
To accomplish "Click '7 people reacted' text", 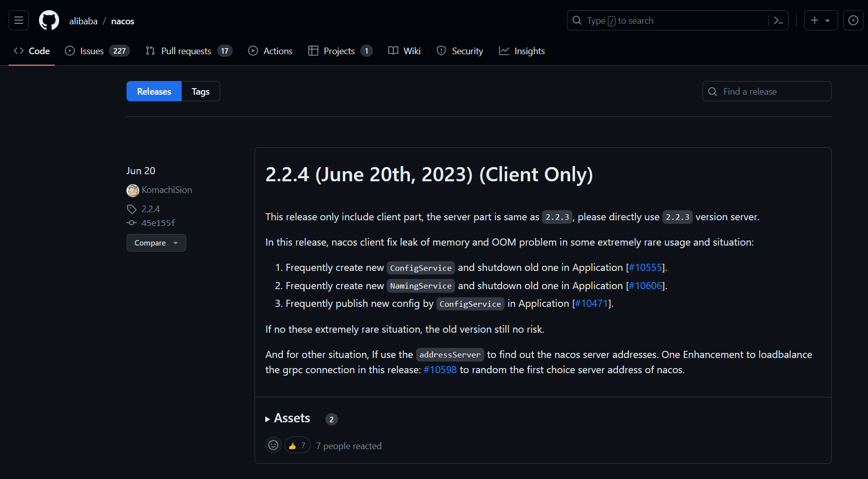I will tap(349, 446).
